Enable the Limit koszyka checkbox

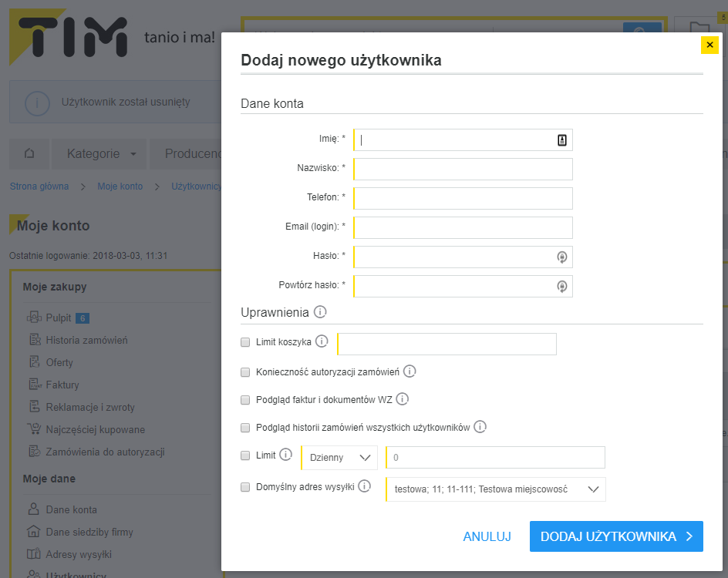(245, 342)
